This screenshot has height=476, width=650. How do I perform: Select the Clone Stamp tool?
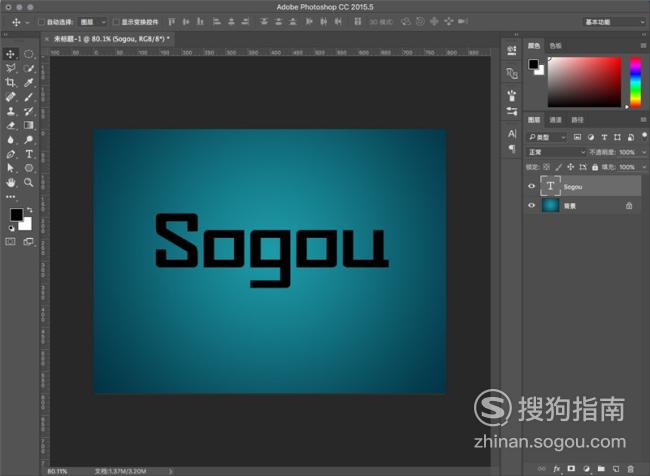pyautogui.click(x=10, y=111)
